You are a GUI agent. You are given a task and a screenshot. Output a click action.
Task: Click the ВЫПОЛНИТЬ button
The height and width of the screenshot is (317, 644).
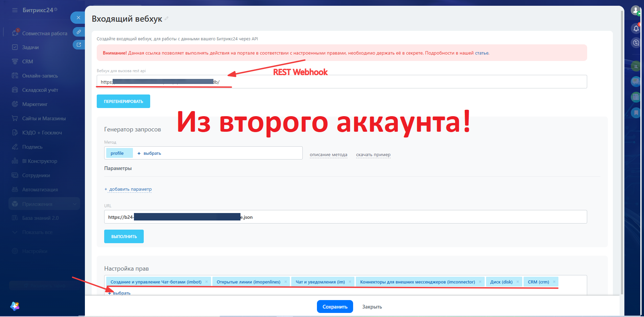click(x=124, y=236)
